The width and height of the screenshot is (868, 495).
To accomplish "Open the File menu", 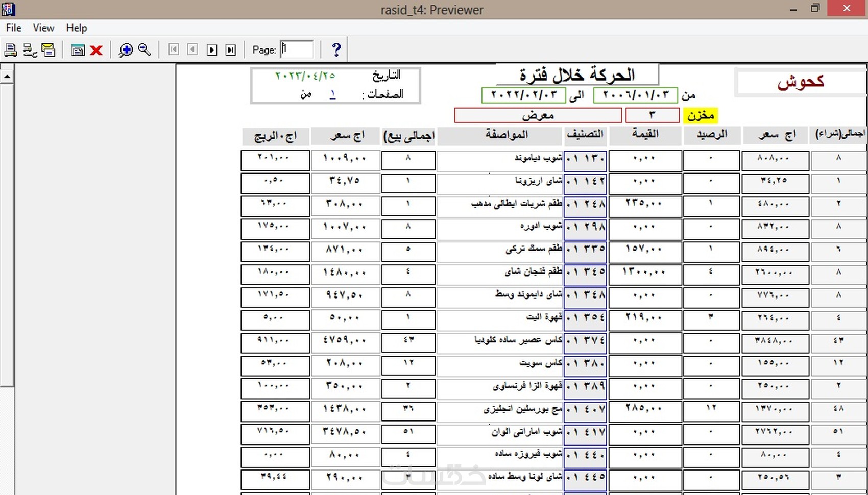I will (14, 28).
